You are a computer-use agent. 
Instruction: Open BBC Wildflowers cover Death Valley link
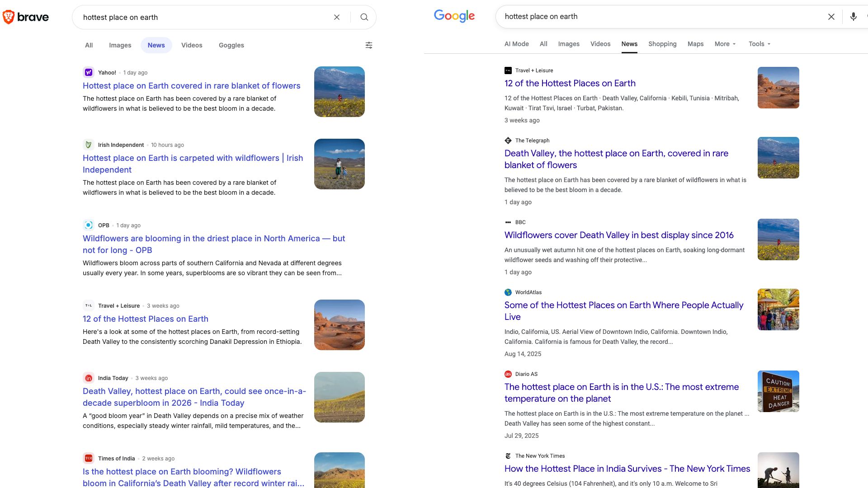619,235
